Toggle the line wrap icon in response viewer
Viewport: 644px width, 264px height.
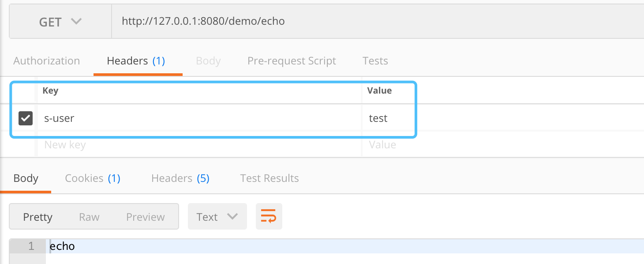pos(269,216)
